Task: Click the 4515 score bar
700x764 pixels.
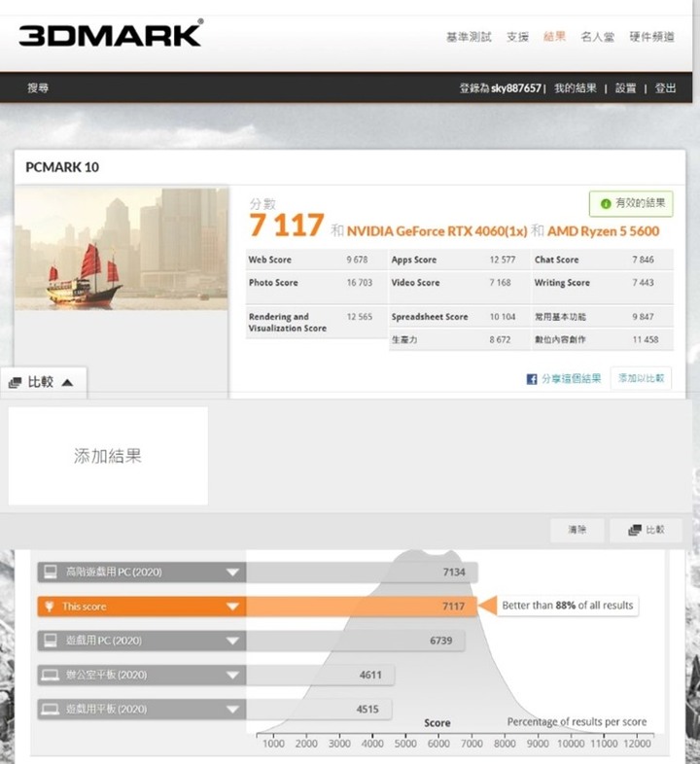Action: (x=319, y=709)
